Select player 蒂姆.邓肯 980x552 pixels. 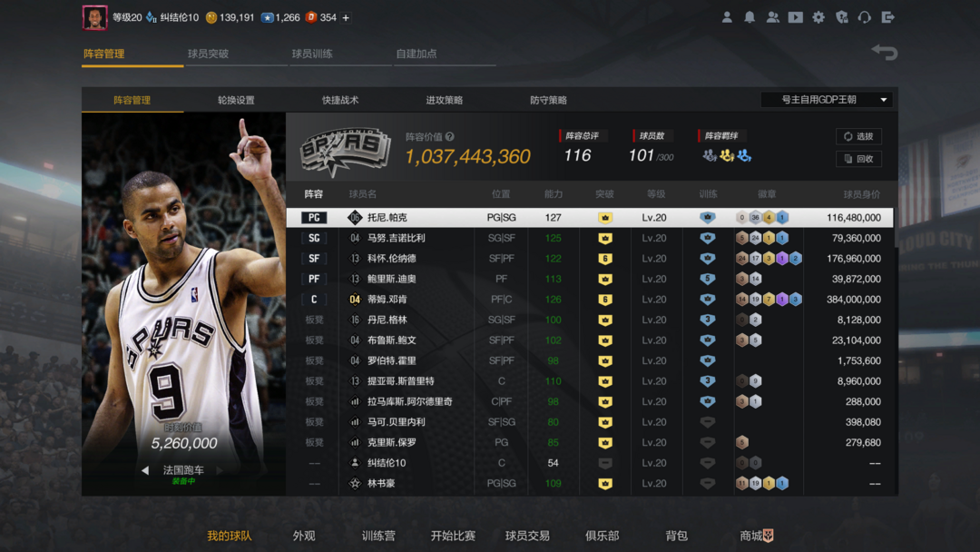click(x=387, y=300)
